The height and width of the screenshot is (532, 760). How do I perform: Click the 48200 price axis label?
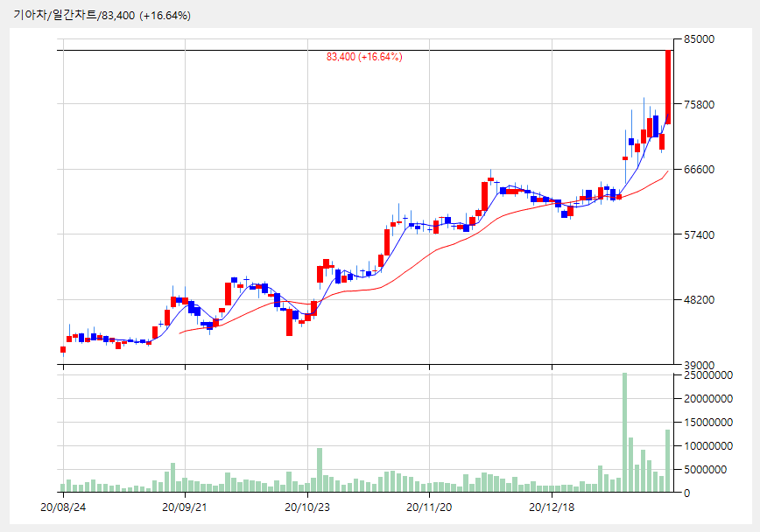click(x=699, y=299)
